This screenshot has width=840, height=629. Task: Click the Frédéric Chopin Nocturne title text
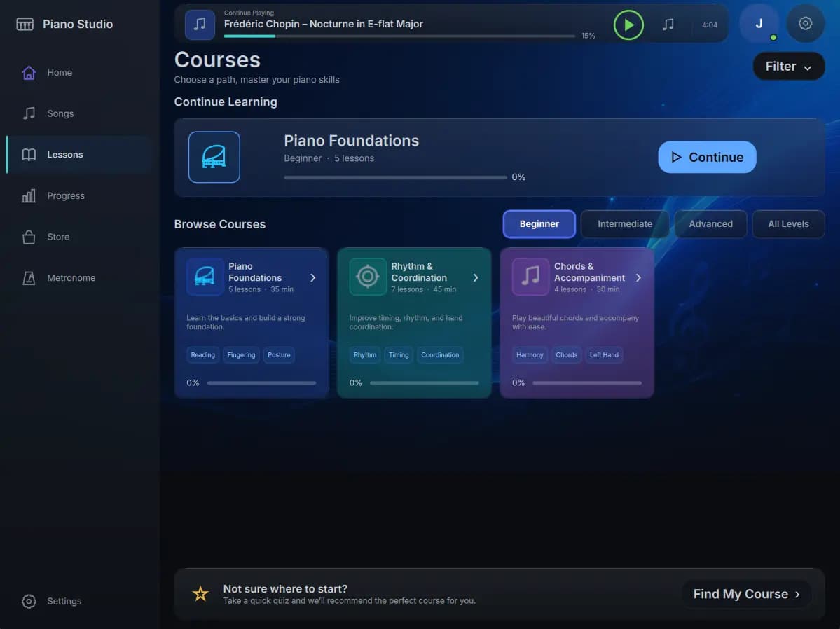[x=323, y=24]
